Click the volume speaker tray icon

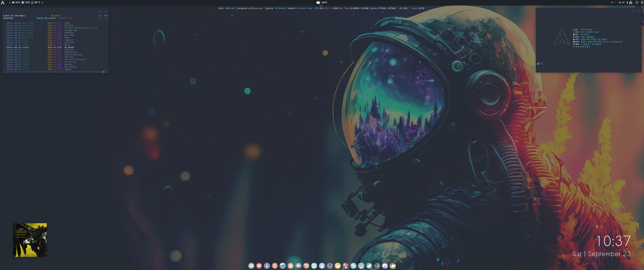[x=623, y=2]
